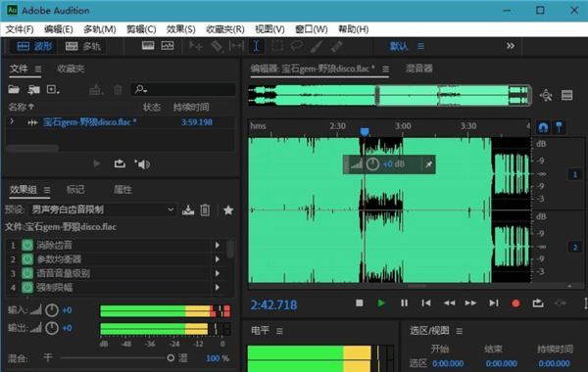Toggle power for 参数均衡器 effect
588x372 pixels.
point(27,259)
